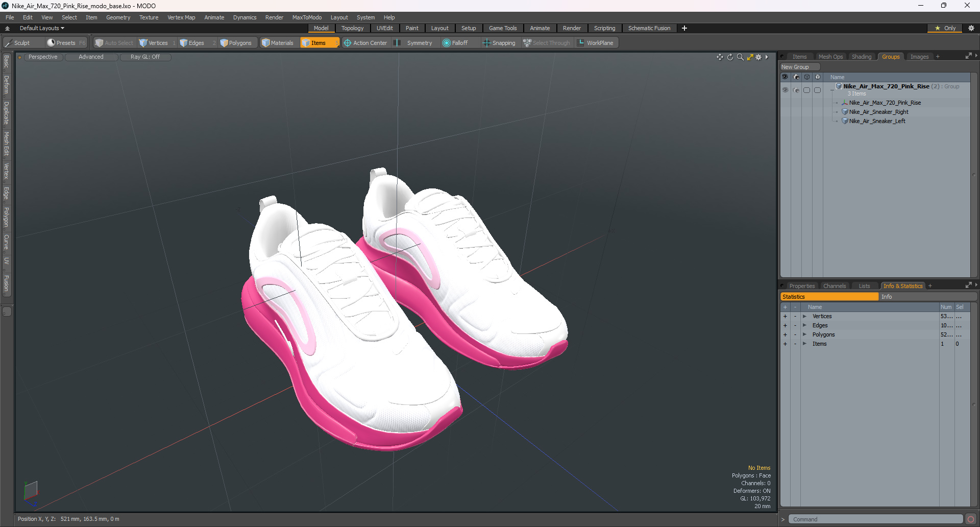Viewport: 980px width, 527px height.
Task: Add a new layout tab with plus
Action: 684,28
